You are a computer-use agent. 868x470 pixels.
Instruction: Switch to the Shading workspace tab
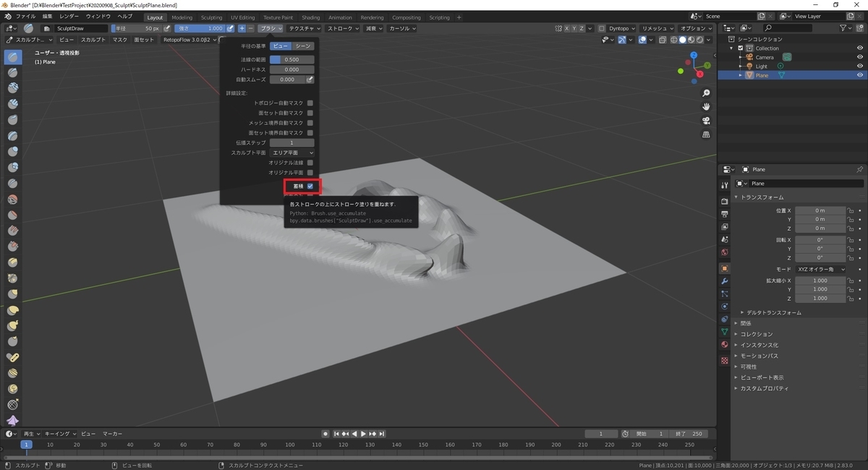(x=311, y=17)
